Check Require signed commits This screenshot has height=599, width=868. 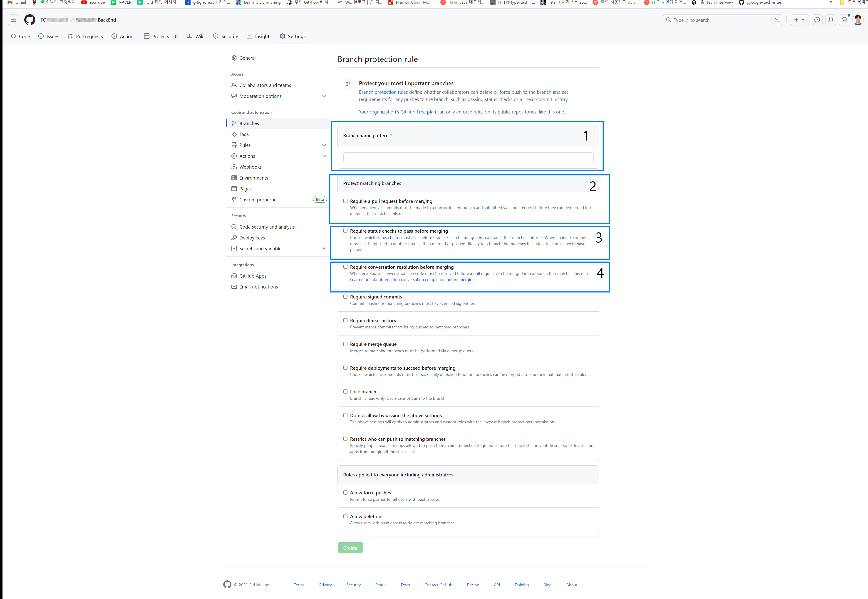click(x=345, y=296)
